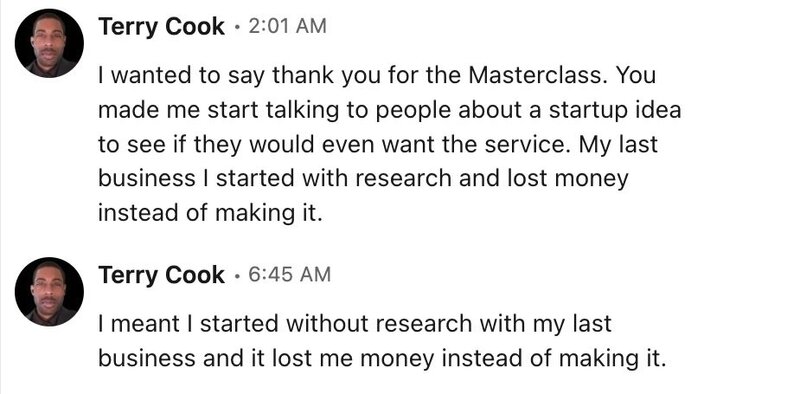Screen dimensions: 800x394
Task: Click Terry Cook name above Masterclass message
Action: point(161,27)
